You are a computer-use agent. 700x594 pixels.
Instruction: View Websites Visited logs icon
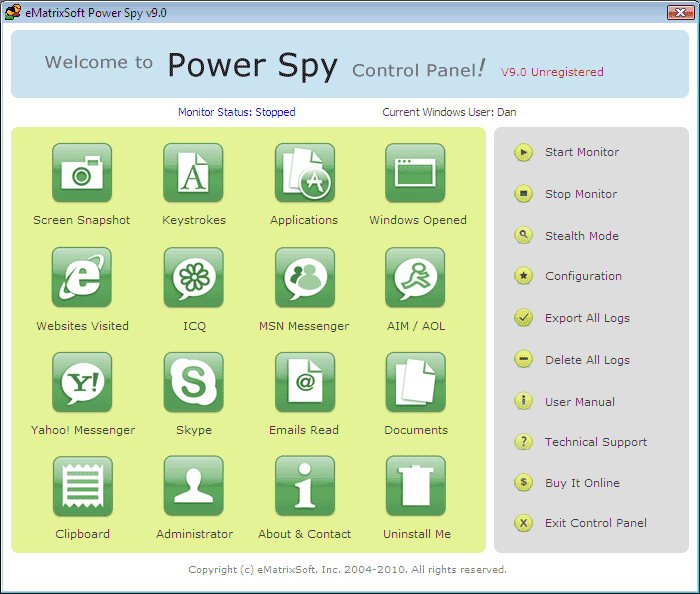click(x=82, y=278)
